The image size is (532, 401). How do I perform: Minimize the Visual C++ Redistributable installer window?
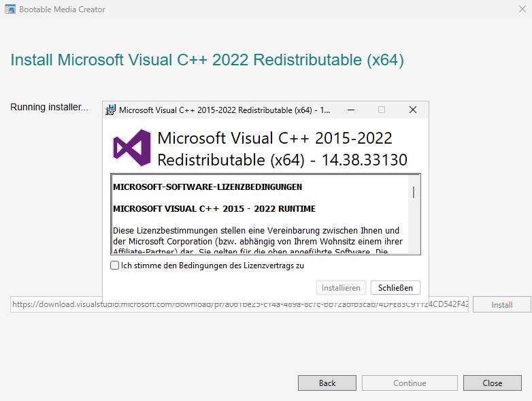click(x=351, y=110)
